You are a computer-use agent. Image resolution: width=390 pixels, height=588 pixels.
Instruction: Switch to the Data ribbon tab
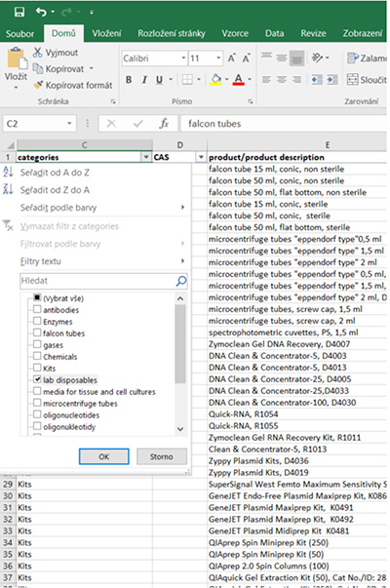click(275, 33)
